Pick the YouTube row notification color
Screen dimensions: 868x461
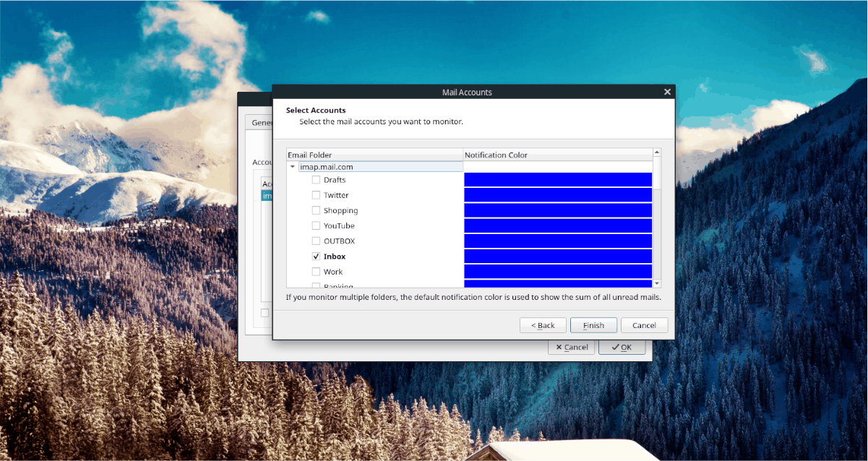(x=557, y=225)
